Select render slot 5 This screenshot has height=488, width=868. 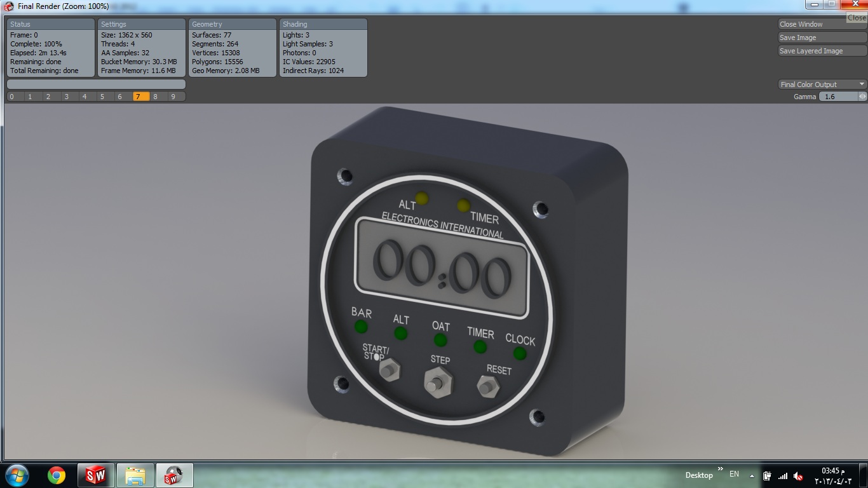click(102, 97)
